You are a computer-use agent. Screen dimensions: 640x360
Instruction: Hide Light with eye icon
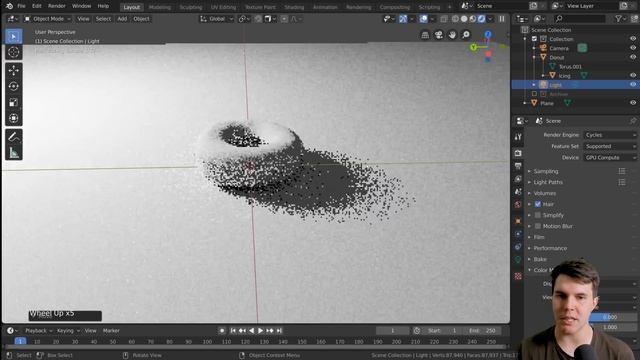pos(633,84)
